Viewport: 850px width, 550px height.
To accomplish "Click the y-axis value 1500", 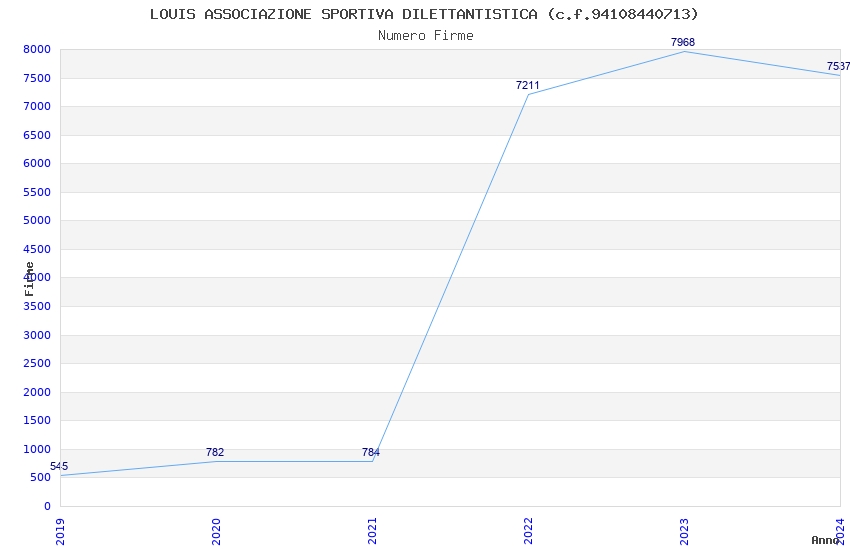I will [x=37, y=420].
